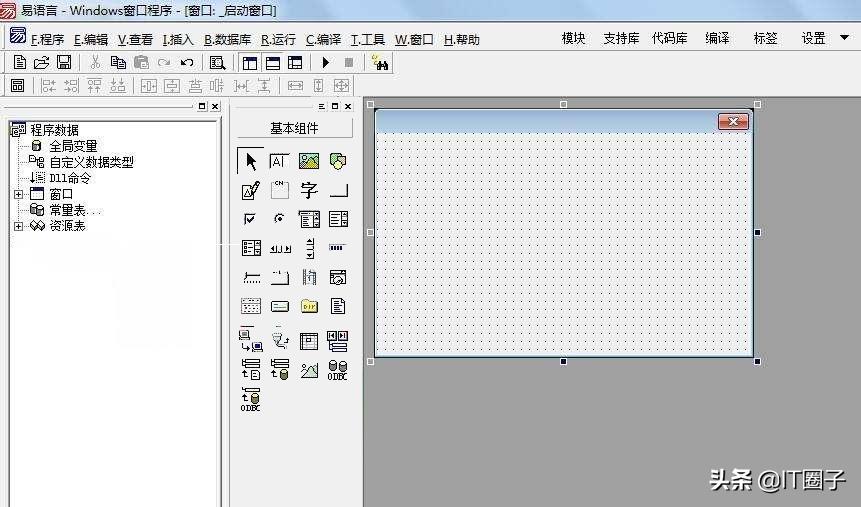Open the E.编辑 menu
This screenshot has width=861, height=507.
91,40
